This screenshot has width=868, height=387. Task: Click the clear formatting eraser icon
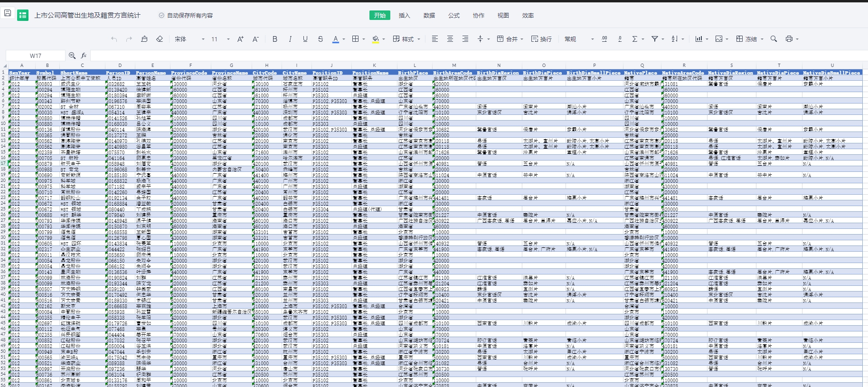coord(160,39)
